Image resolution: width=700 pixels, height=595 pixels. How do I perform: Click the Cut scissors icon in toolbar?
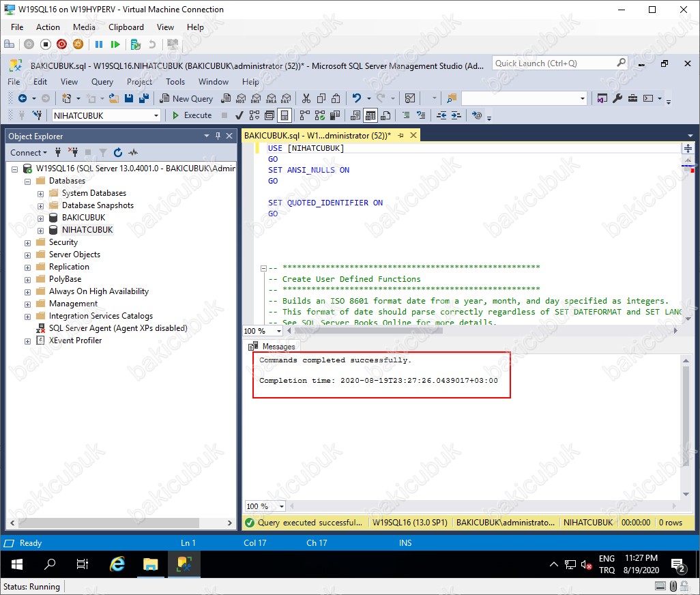point(306,99)
